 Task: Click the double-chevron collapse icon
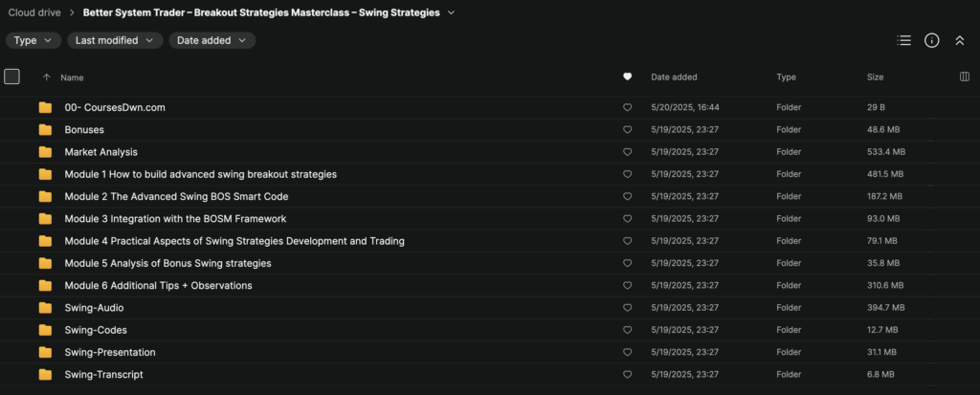(960, 40)
